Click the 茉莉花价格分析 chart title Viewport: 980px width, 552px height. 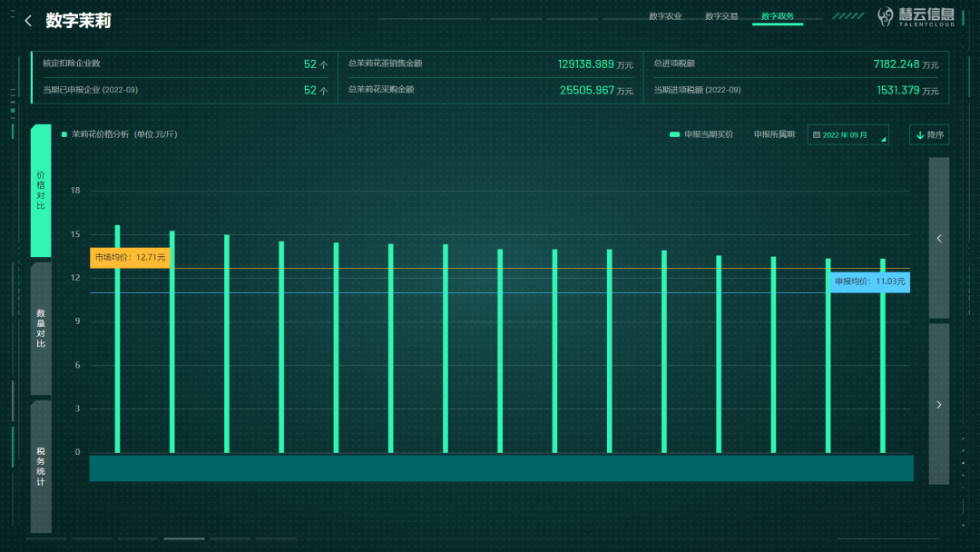[124, 134]
